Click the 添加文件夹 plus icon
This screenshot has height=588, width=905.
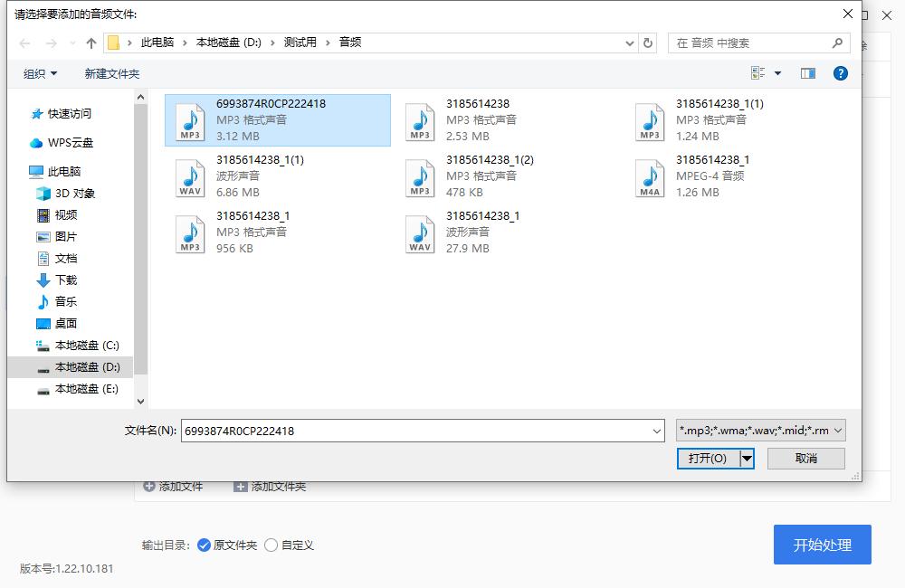(240, 486)
